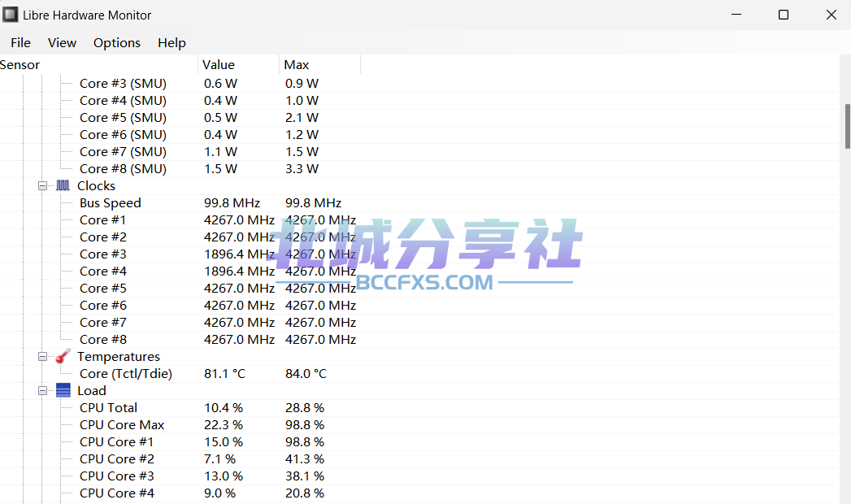The height and width of the screenshot is (504, 851).
Task: Click the window title text Libre Hardware Monitor
Action: coord(87,15)
